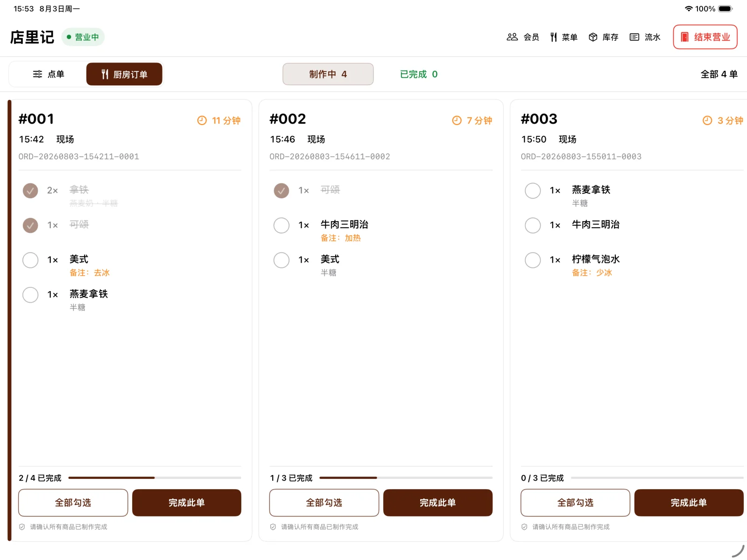Image resolution: width=747 pixels, height=560 pixels.
Task: Click the 1 / 3 已完成 progress bar
Action: [406, 478]
